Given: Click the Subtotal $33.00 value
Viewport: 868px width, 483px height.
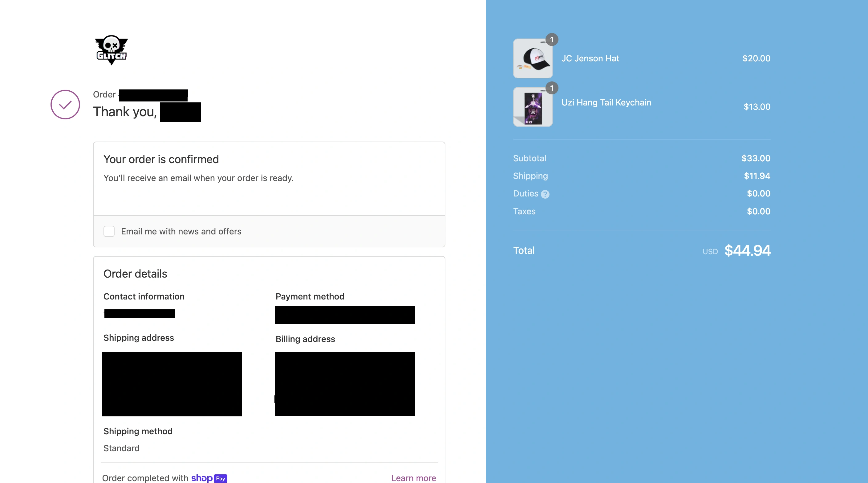Looking at the screenshot, I should (x=756, y=158).
